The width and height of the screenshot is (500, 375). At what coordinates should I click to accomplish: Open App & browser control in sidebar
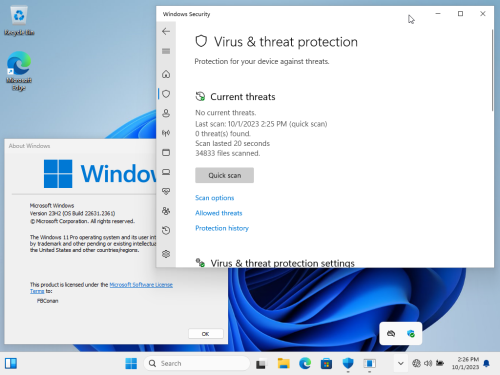point(166,152)
